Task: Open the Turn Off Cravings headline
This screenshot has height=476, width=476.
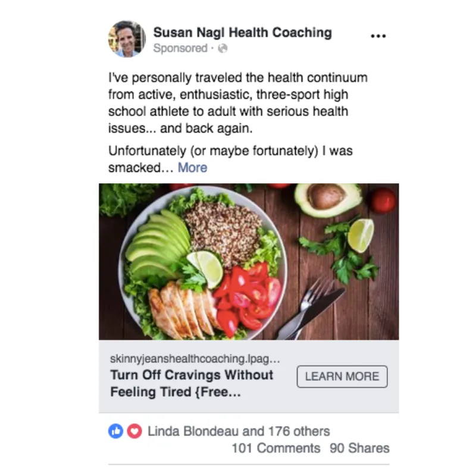Action: point(192,383)
